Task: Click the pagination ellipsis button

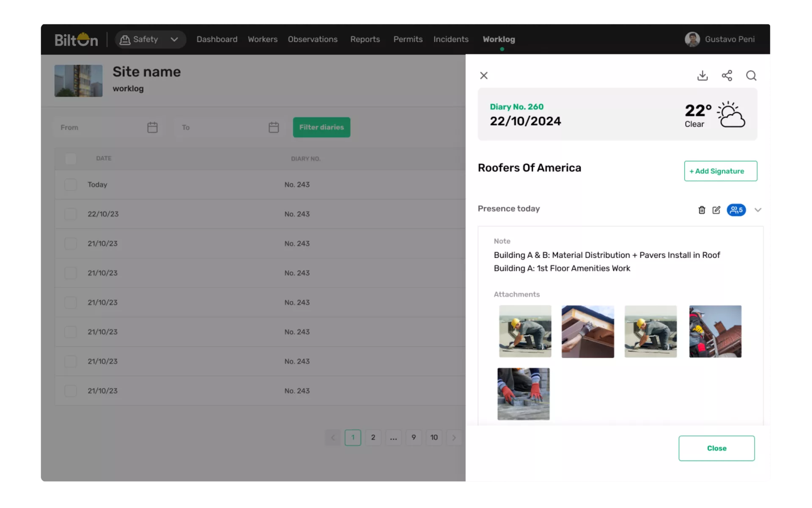Action: pos(393,438)
